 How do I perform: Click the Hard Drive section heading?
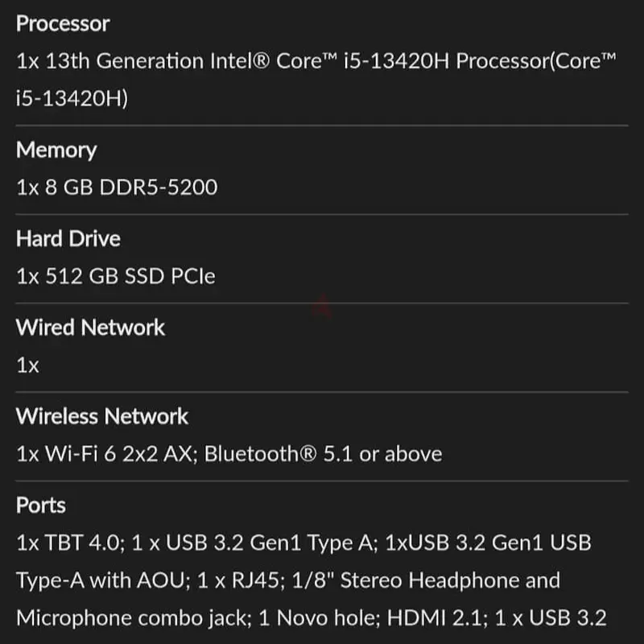coord(68,239)
